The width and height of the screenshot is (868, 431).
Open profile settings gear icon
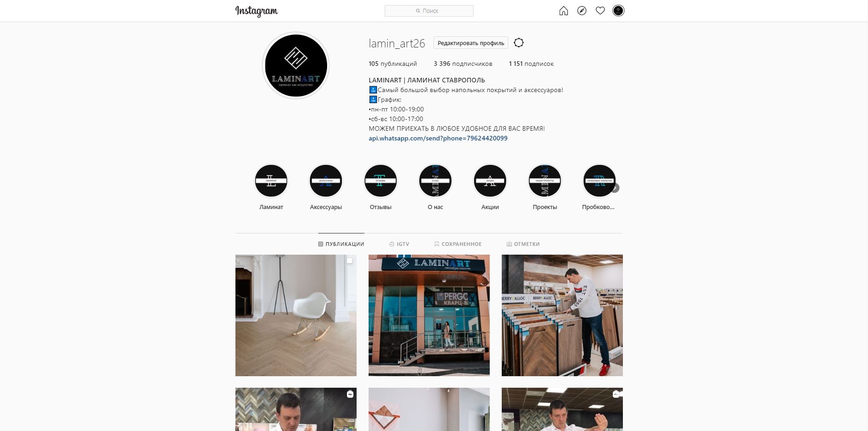tap(519, 43)
